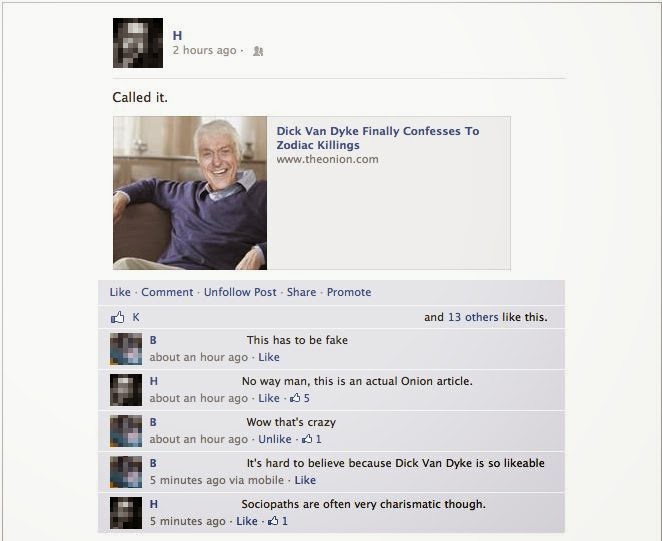Promote this post
662x541 pixels.
pos(349,292)
